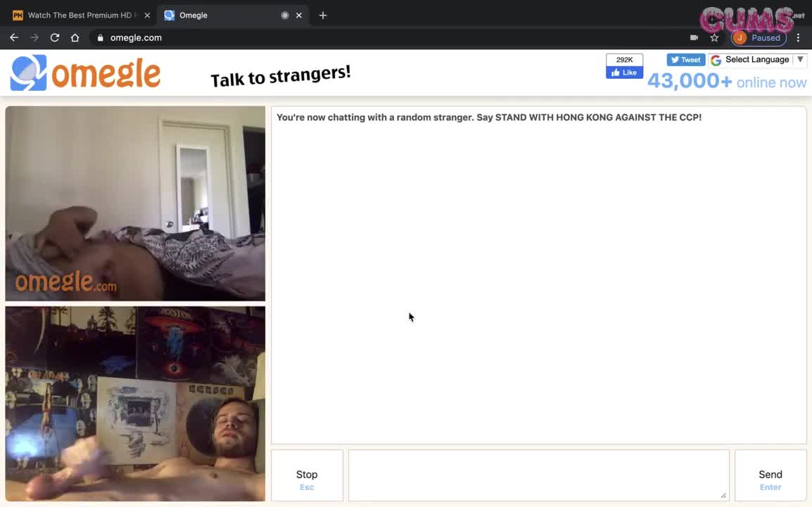Switch to the Watch The Best Premium HD tab
Screen dimensions: 812x507
77,15
